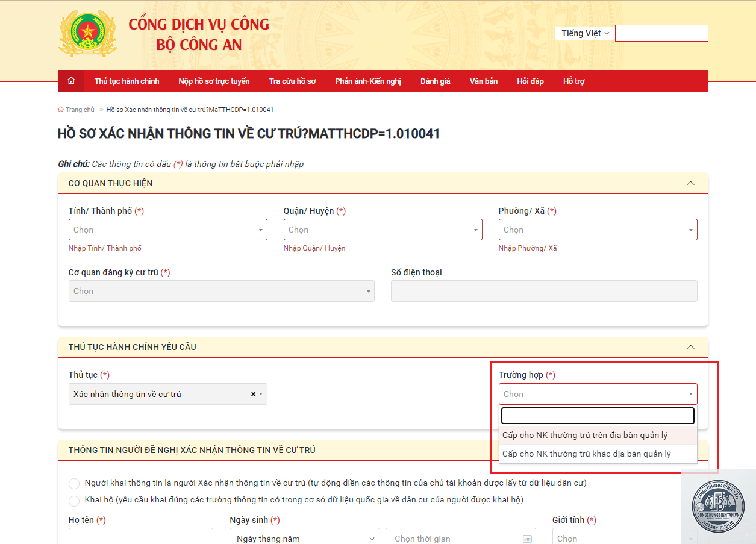Collapse the Thủ tục hành chính yêu cầu section
756x544 pixels.
point(690,347)
